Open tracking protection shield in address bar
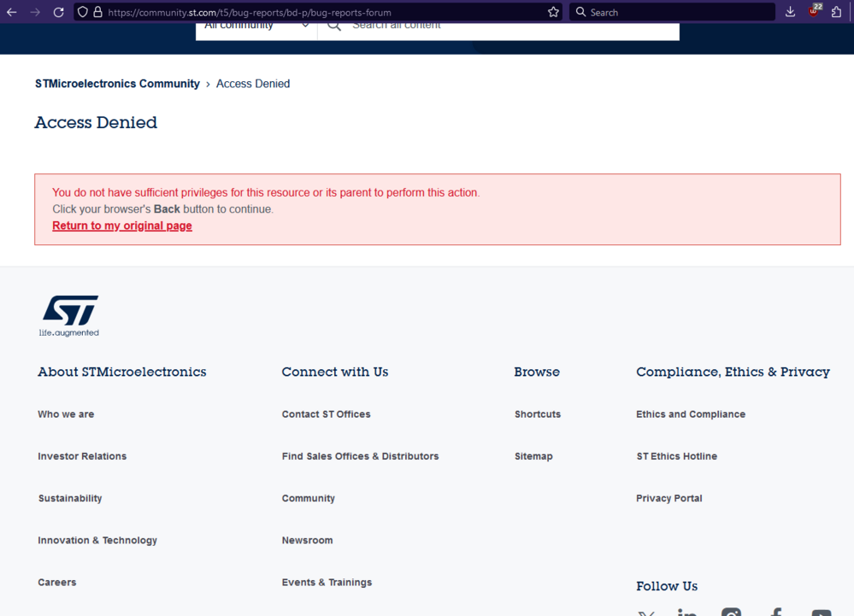Image resolution: width=854 pixels, height=616 pixels. point(82,12)
